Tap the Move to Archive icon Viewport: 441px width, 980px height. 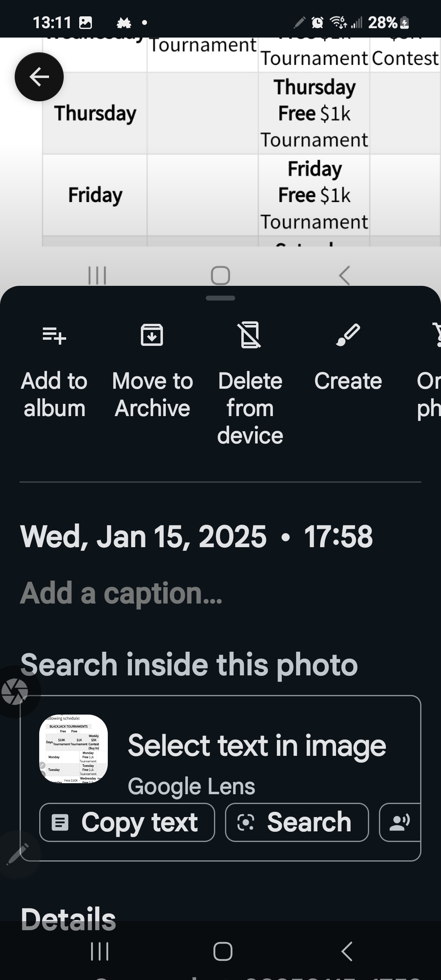tap(152, 335)
